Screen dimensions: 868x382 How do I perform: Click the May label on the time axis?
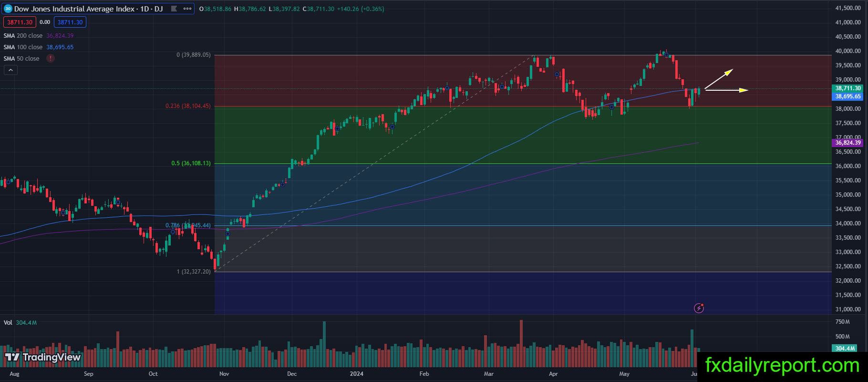(624, 373)
